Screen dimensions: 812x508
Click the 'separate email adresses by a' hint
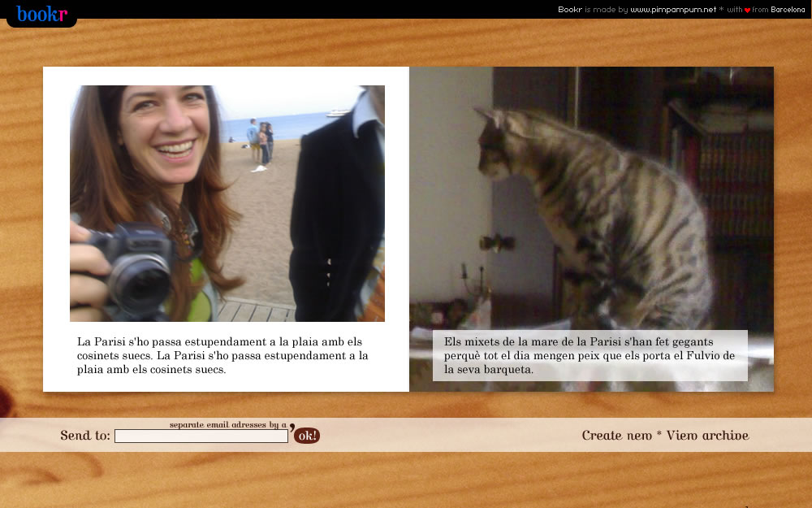pos(228,424)
